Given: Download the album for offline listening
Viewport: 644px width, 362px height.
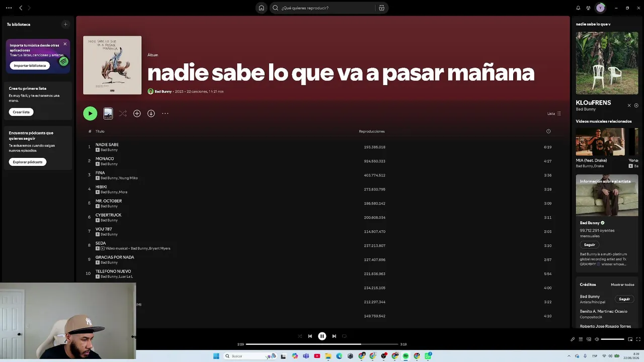Looking at the screenshot, I should tap(151, 114).
